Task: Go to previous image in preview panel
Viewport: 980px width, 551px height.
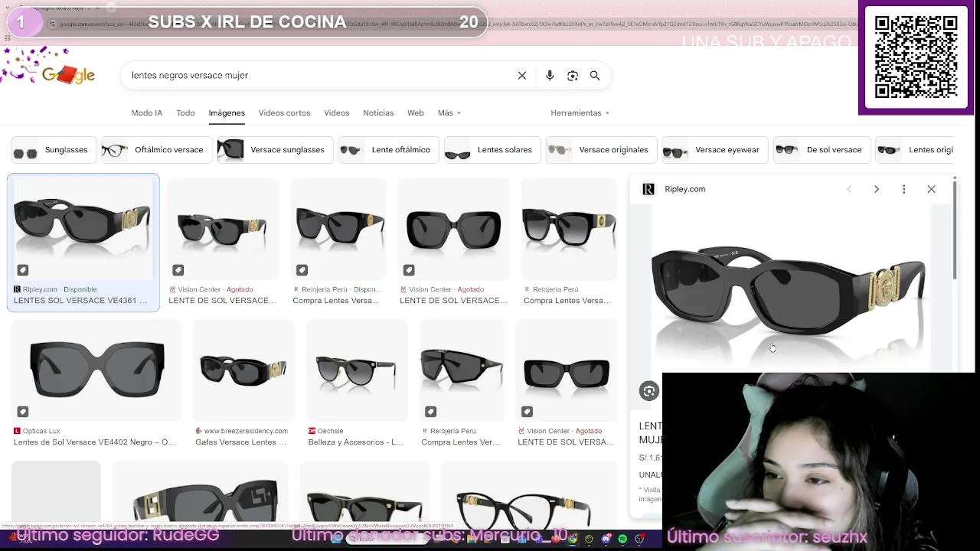Action: (849, 189)
